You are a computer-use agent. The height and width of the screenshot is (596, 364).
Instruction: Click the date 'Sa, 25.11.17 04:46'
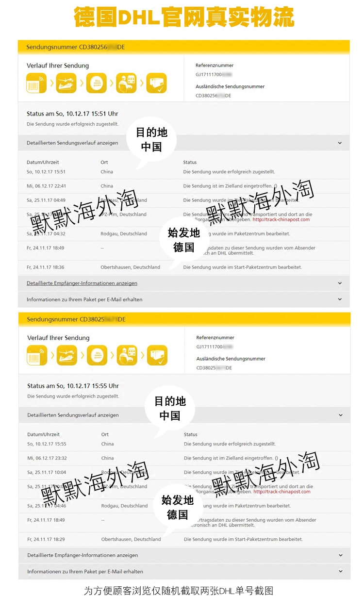tap(47, 506)
